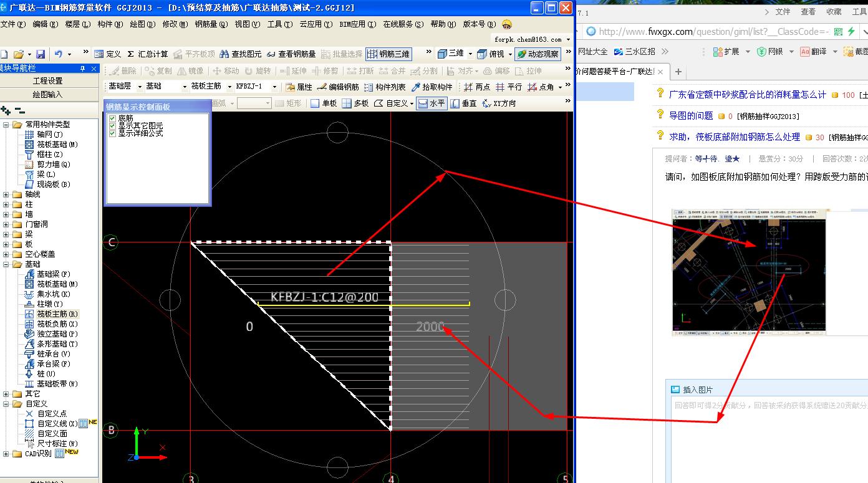Open link 广东省定额中砂浆配合比的消耗量怎么计
Image resolution: width=868 pixels, height=483 pixels.
click(747, 95)
